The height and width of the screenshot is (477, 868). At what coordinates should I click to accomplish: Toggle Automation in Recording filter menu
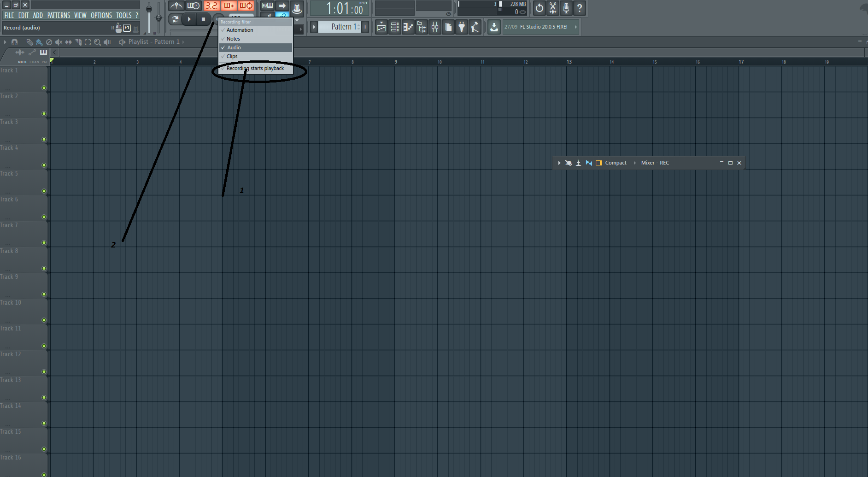(256, 30)
